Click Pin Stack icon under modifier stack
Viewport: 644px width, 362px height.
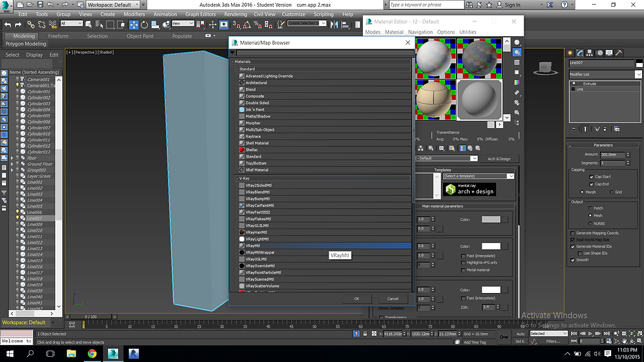click(x=574, y=129)
